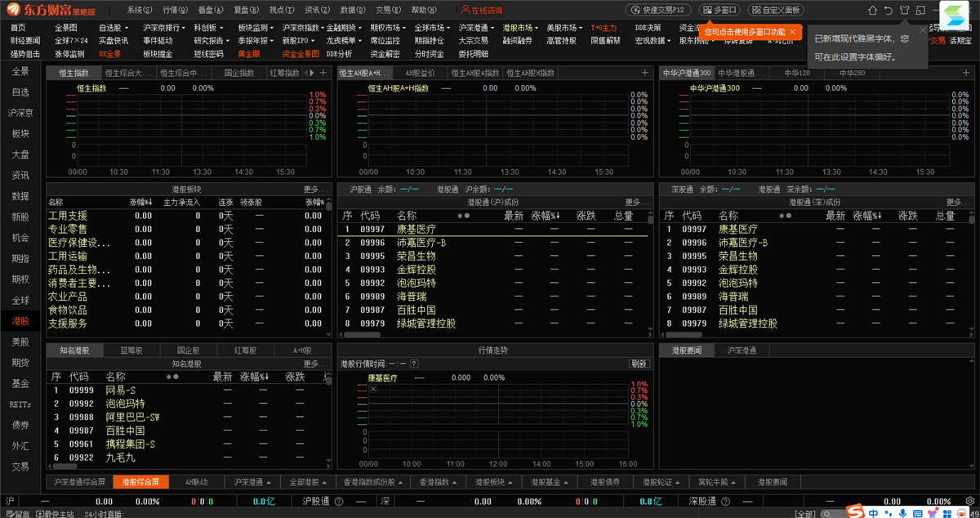Switch to the 国企指数 chart tab
The height and width of the screenshot is (518, 980).
(x=238, y=73)
